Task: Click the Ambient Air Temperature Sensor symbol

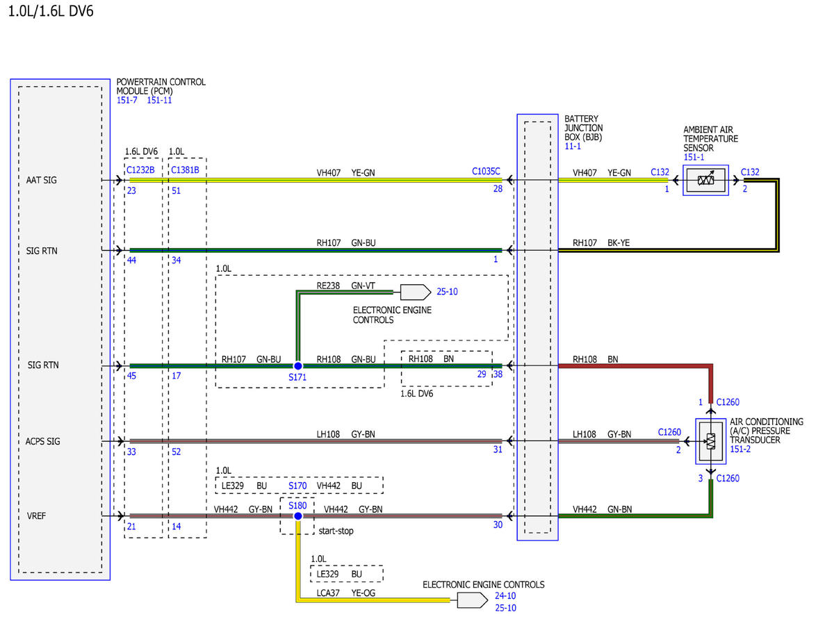Action: tap(705, 180)
